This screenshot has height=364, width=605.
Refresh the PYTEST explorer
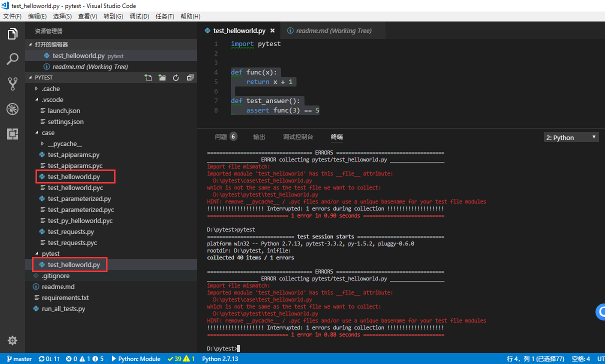pos(175,77)
